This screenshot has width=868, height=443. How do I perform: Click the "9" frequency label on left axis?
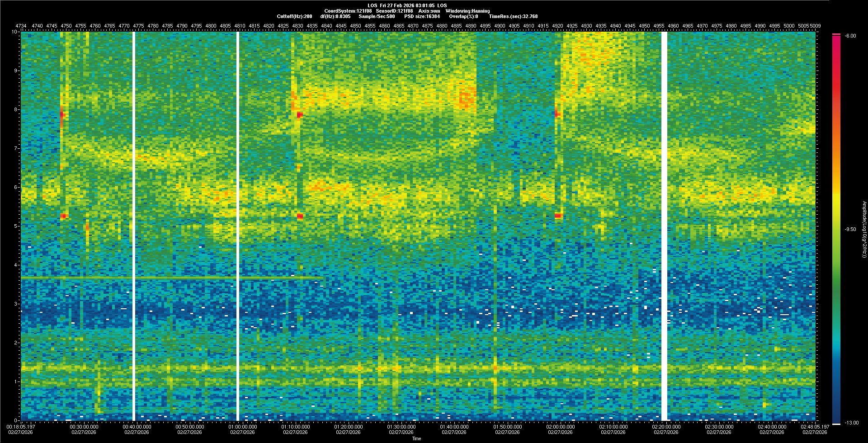tap(16, 71)
